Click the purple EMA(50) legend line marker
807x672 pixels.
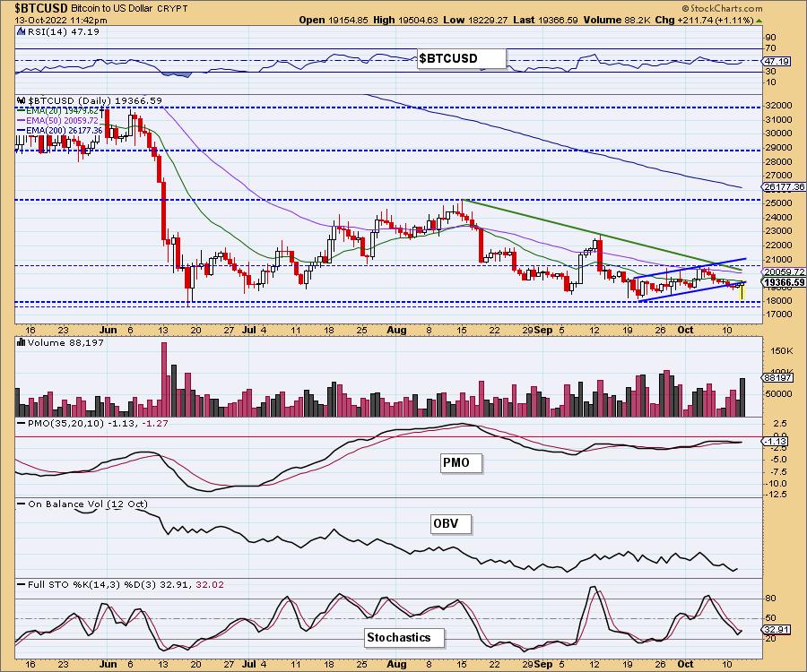[22, 120]
